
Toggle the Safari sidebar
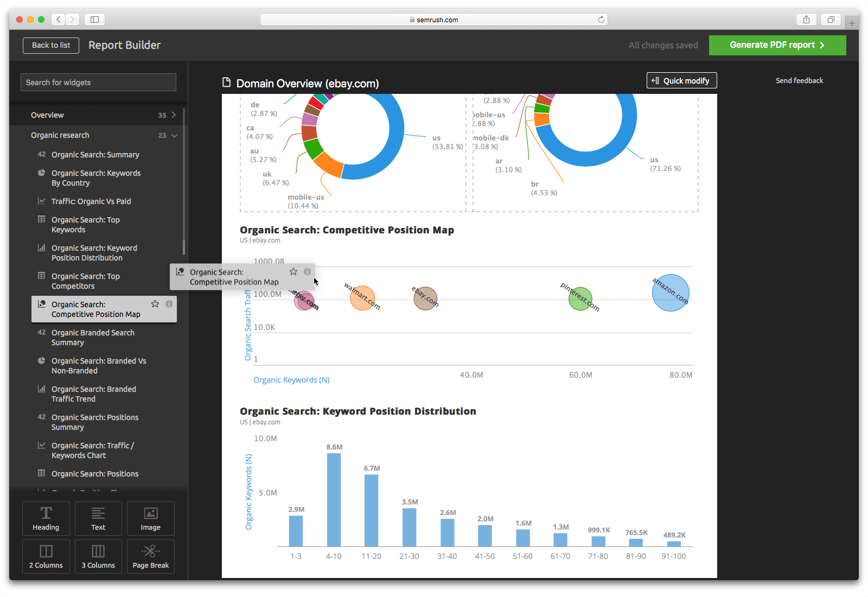click(94, 20)
